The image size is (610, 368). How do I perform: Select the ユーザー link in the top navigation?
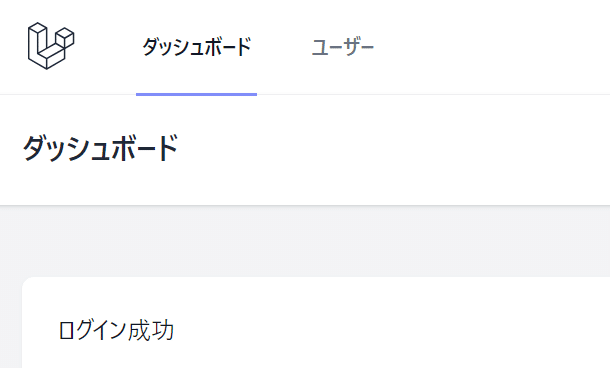pos(342,47)
